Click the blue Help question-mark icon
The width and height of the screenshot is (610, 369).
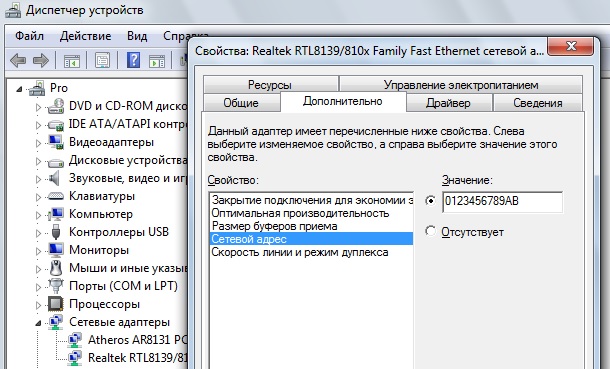[133, 60]
